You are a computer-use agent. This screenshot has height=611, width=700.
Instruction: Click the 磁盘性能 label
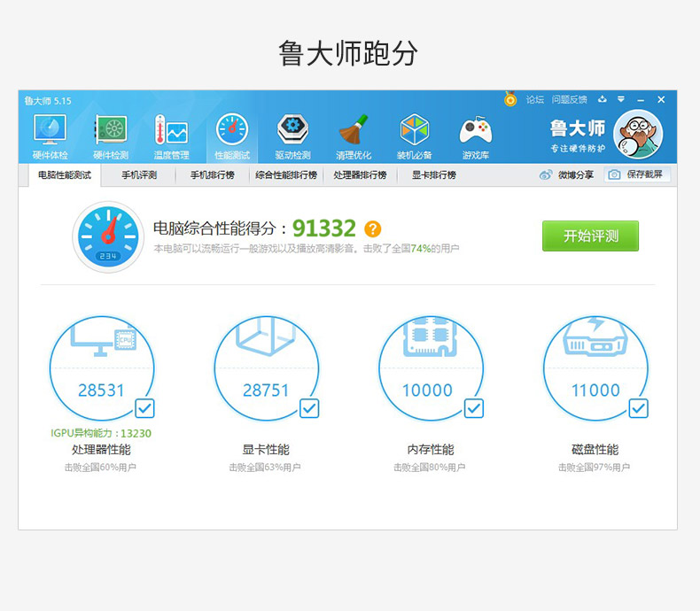[x=595, y=450]
